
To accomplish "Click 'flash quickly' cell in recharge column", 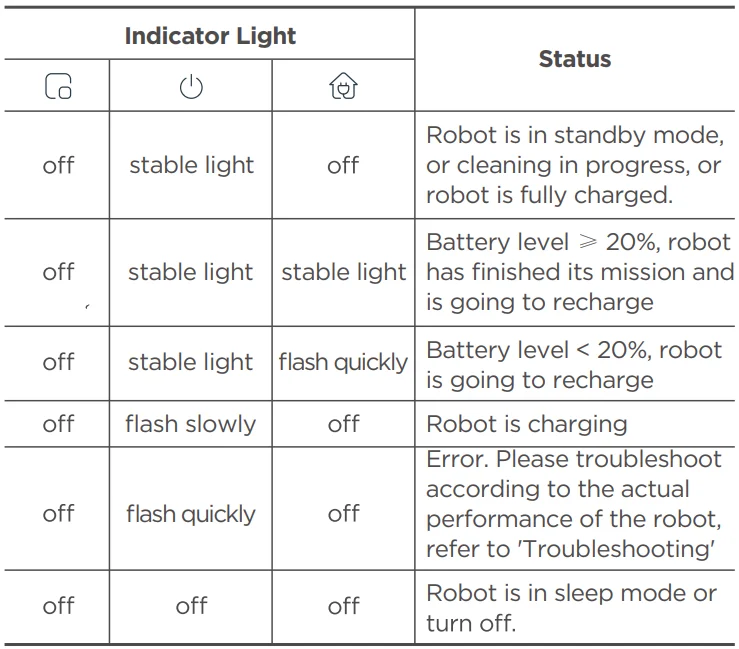I will 343,362.
